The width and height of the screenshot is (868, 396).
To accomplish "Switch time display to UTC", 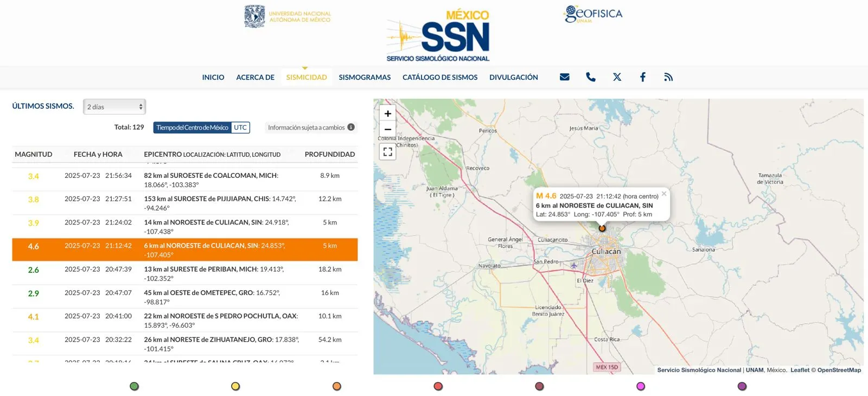I will click(240, 127).
